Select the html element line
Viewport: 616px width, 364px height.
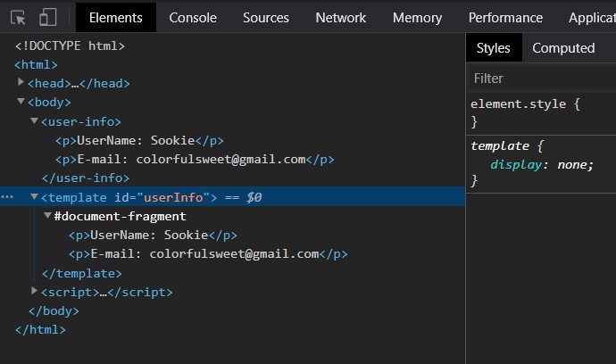[x=36, y=64]
